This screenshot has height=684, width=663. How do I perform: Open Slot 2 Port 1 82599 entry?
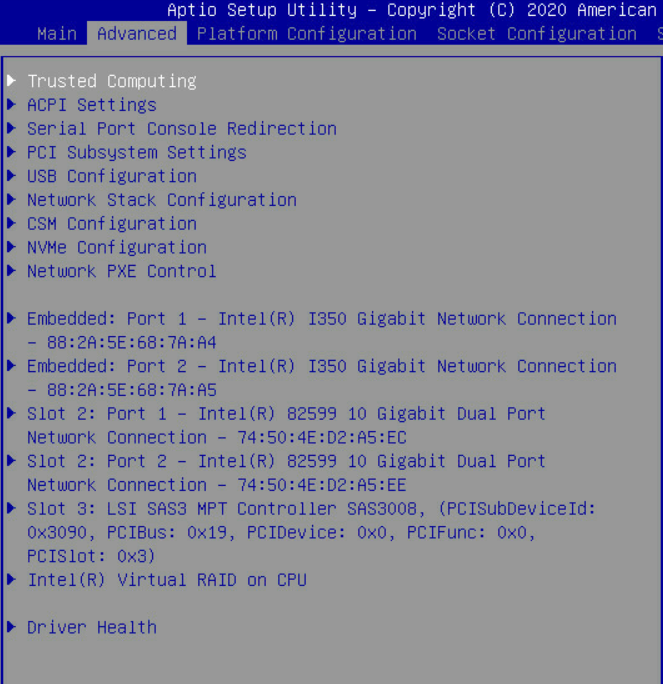pyautogui.click(x=286, y=414)
